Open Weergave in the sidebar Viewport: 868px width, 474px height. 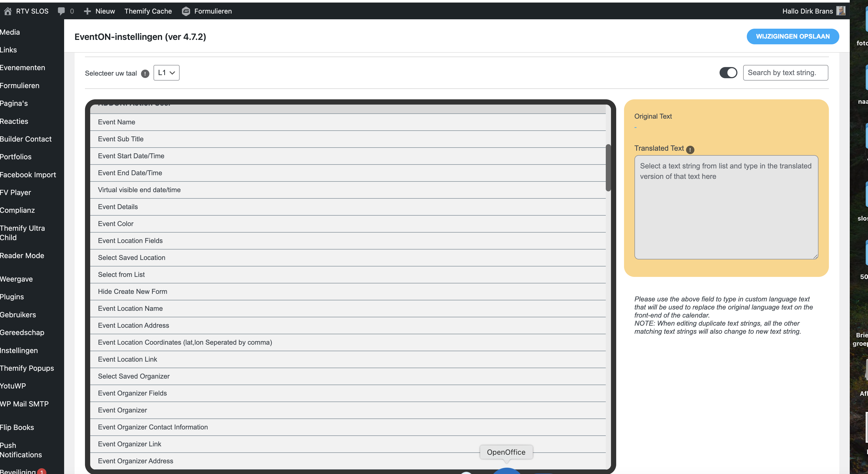click(16, 279)
